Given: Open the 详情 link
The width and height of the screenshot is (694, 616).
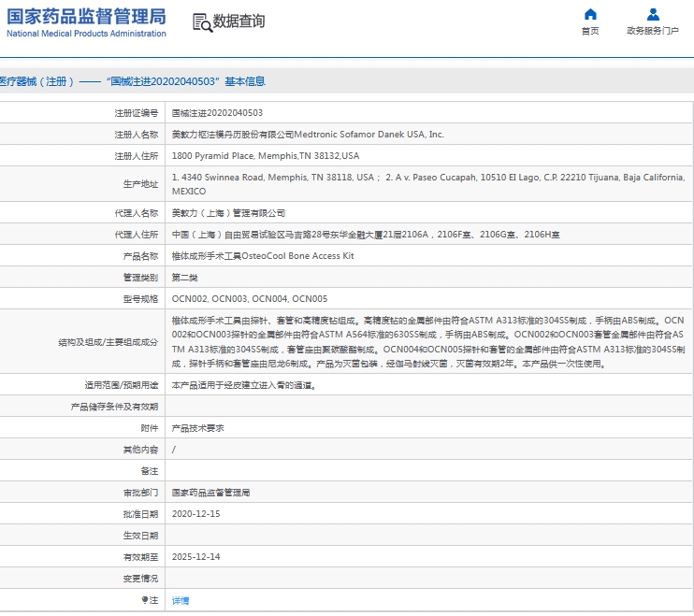Looking at the screenshot, I should tap(181, 600).
